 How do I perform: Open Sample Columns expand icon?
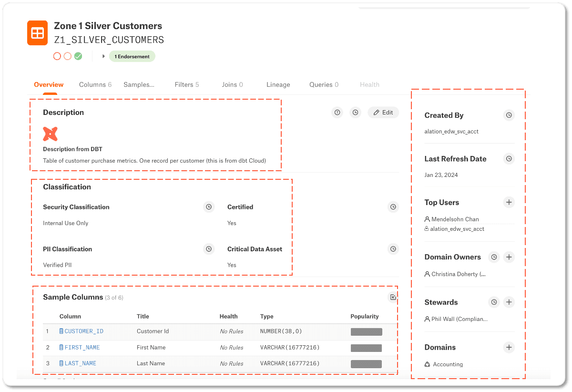[393, 297]
